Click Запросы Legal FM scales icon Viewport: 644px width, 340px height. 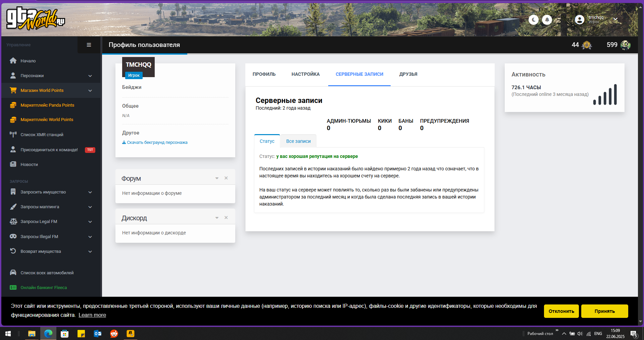click(13, 221)
